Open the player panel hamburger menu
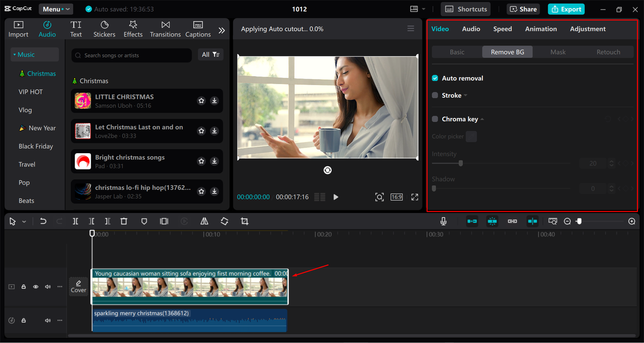644x343 pixels. pos(411,29)
